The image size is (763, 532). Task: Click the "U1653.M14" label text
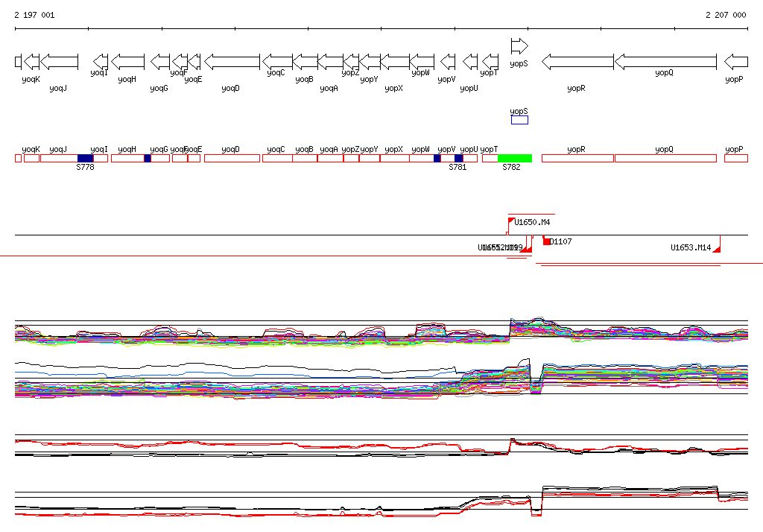click(691, 248)
